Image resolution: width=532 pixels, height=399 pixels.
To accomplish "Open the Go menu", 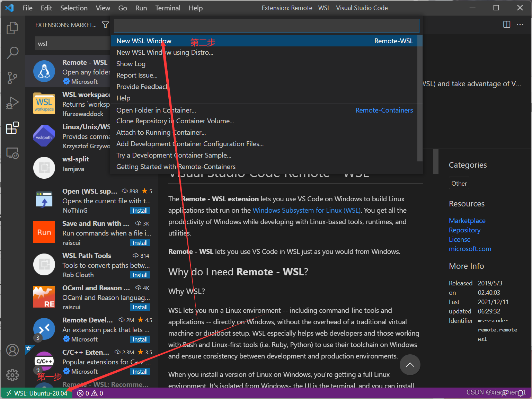I will click(123, 8).
